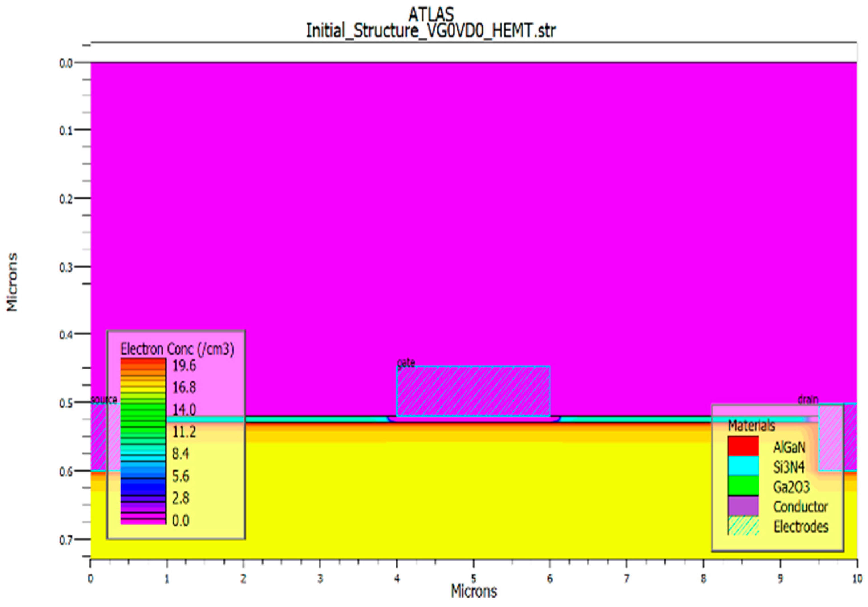Click the red top of electron color bar
This screenshot has width=868, height=607.
143,362
